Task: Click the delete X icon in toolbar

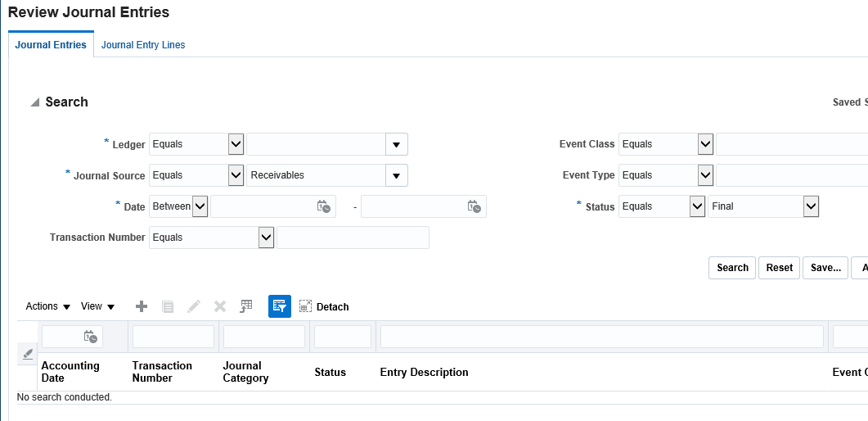Action: pyautogui.click(x=220, y=306)
